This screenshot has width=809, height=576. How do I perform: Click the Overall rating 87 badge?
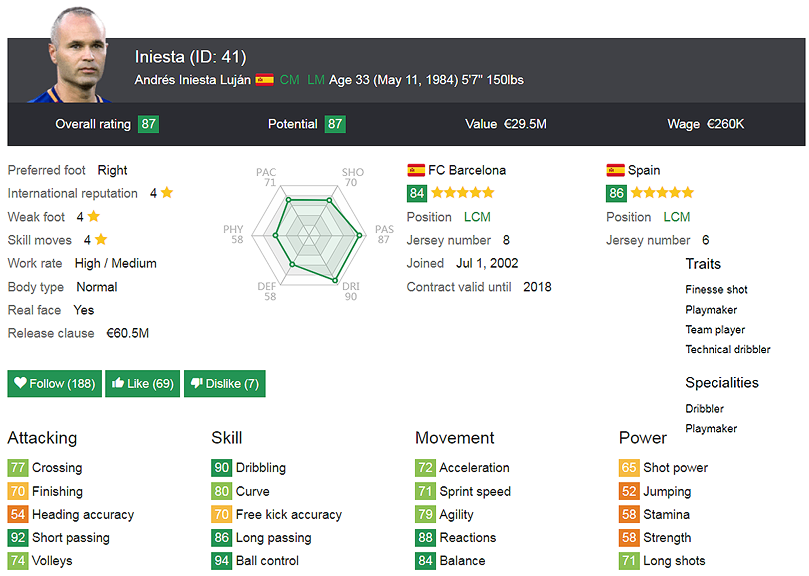coord(149,124)
